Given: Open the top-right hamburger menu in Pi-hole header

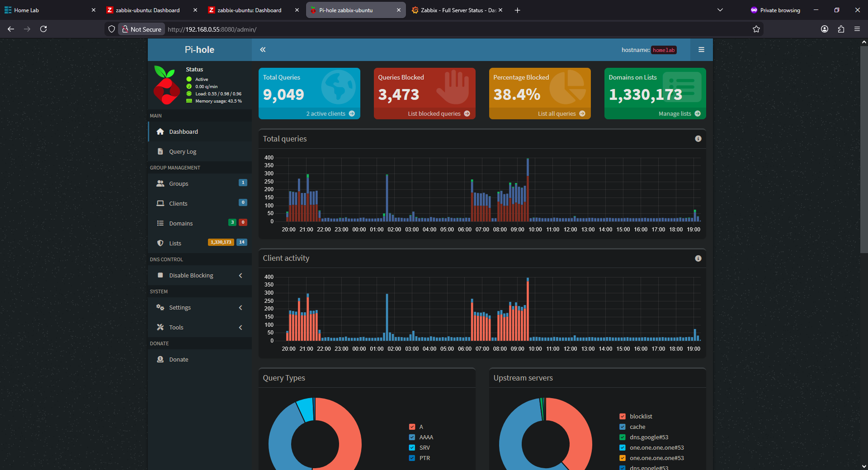Looking at the screenshot, I should click(701, 50).
